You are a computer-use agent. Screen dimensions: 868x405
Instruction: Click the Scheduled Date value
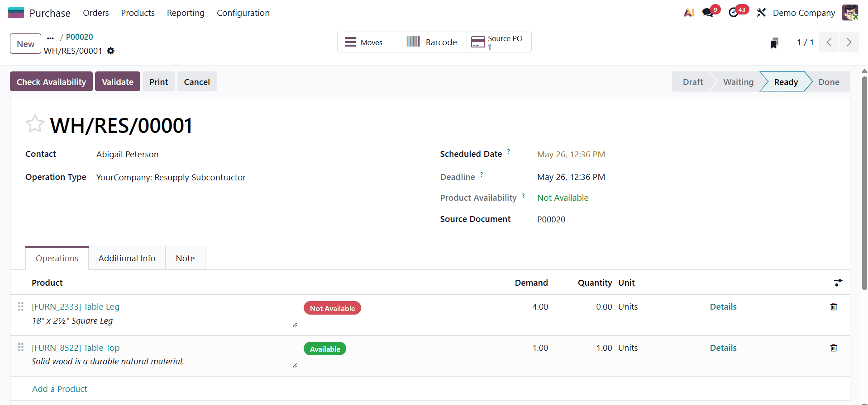tap(571, 154)
